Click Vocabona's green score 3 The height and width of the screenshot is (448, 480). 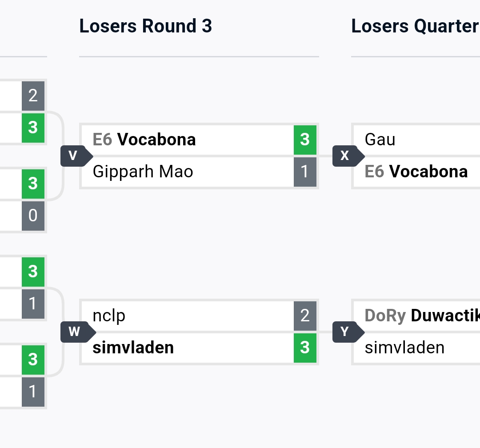pos(305,140)
